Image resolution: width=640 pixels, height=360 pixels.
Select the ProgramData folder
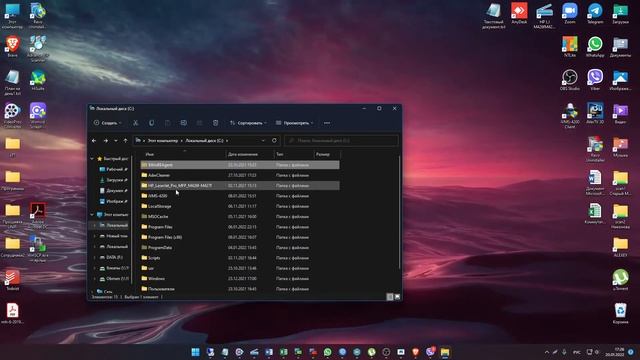[x=240, y=247]
